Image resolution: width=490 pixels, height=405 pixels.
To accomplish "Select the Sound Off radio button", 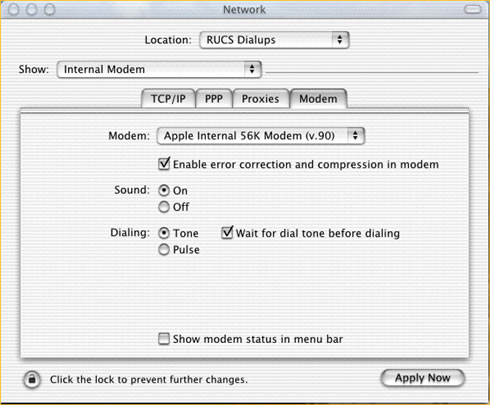I will pyautogui.click(x=164, y=207).
